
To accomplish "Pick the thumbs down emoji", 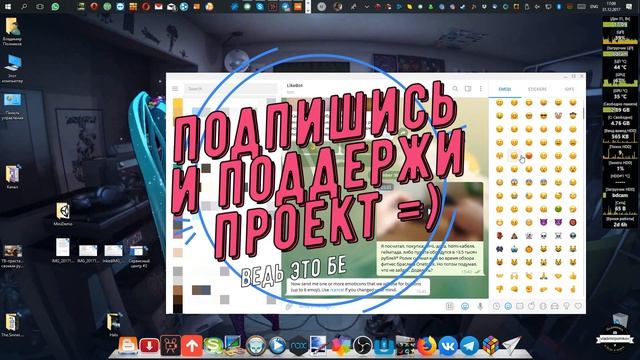I will (x=499, y=289).
